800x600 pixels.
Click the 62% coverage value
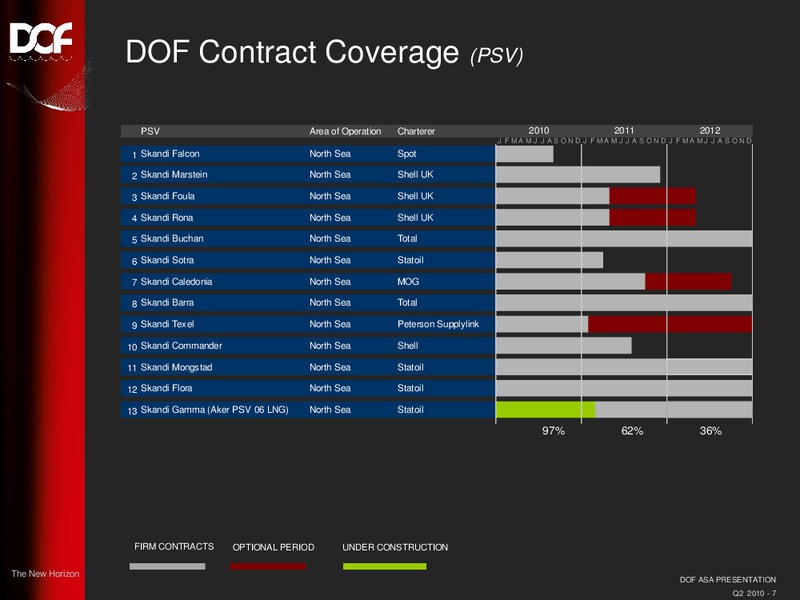pos(632,431)
